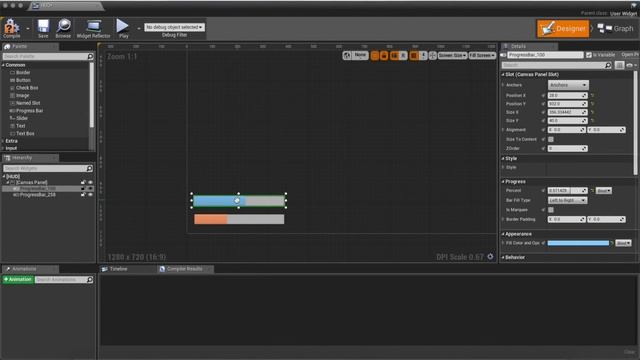
Task: Click the Search Widgets field in Hierarchy
Action: pos(48,168)
